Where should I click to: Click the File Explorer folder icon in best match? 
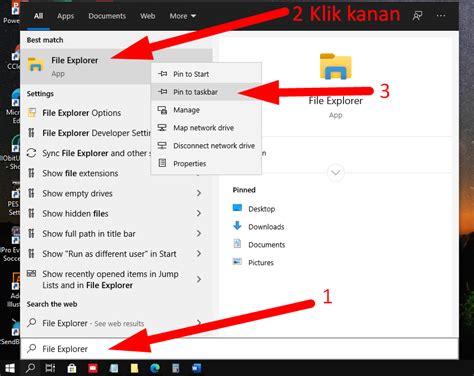(x=35, y=65)
